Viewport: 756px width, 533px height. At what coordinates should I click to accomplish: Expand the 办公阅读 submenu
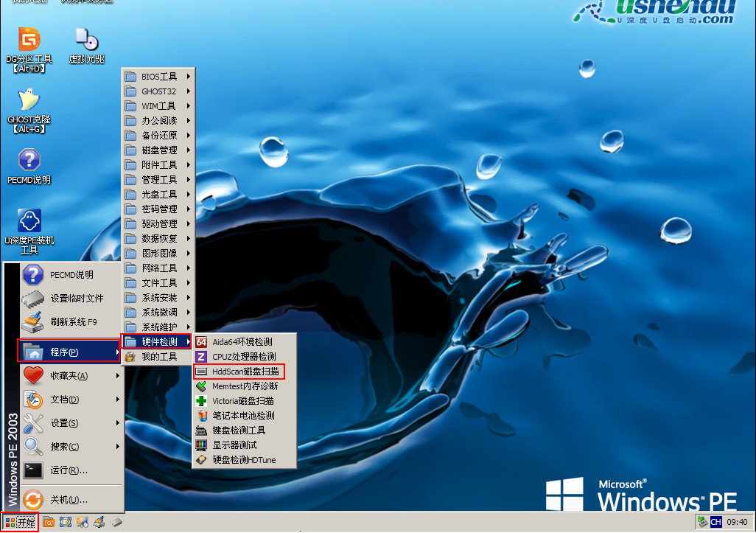(158, 121)
